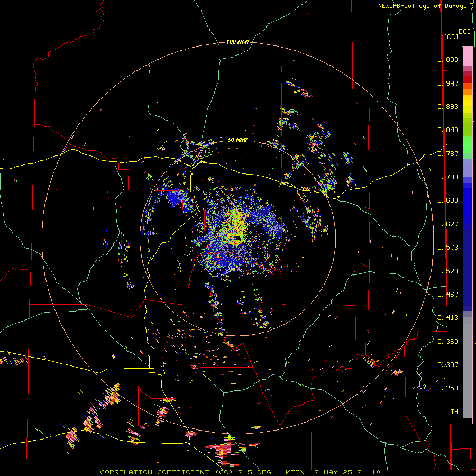
Task: Select the 0.360 scale value
Action: tap(448, 342)
